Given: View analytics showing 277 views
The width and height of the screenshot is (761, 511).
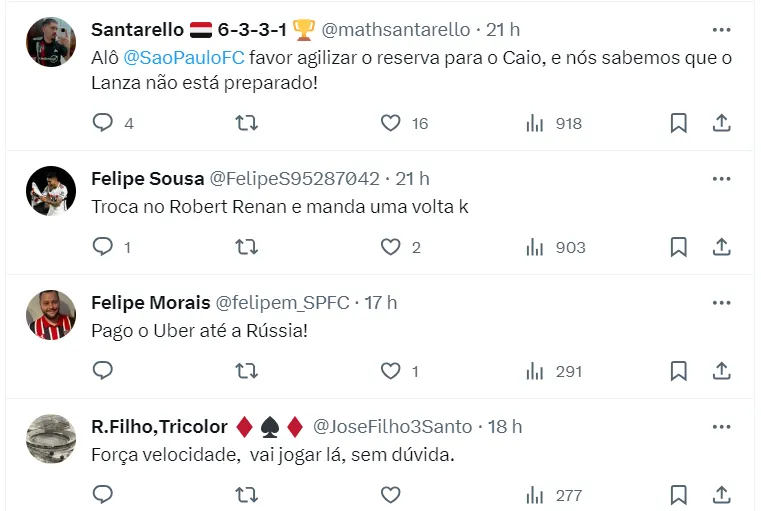Looking at the screenshot, I should 556,494.
